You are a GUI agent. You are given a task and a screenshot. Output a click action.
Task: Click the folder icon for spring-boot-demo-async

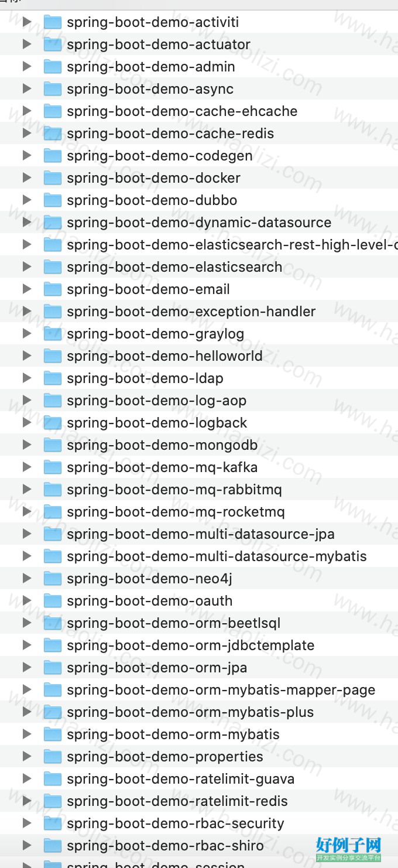53,89
